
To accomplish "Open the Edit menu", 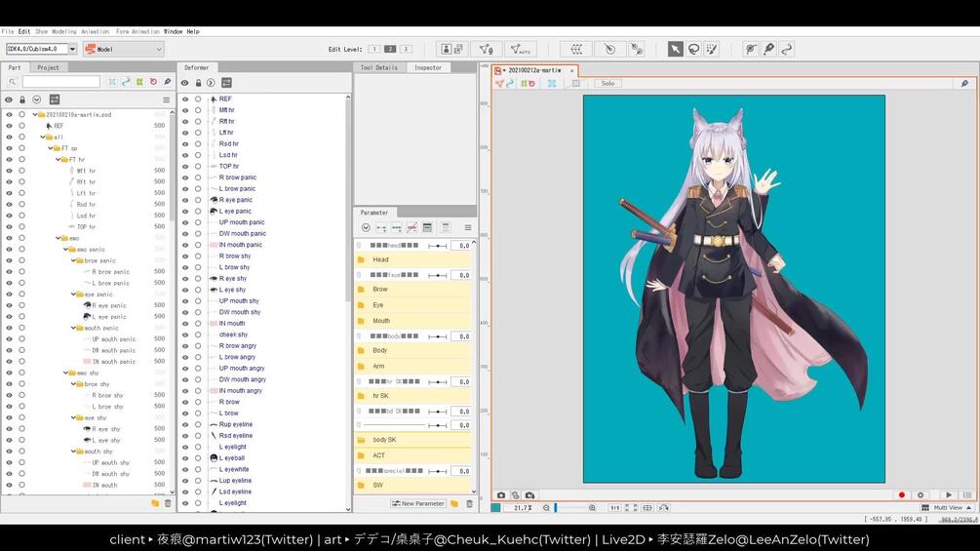I will point(23,31).
